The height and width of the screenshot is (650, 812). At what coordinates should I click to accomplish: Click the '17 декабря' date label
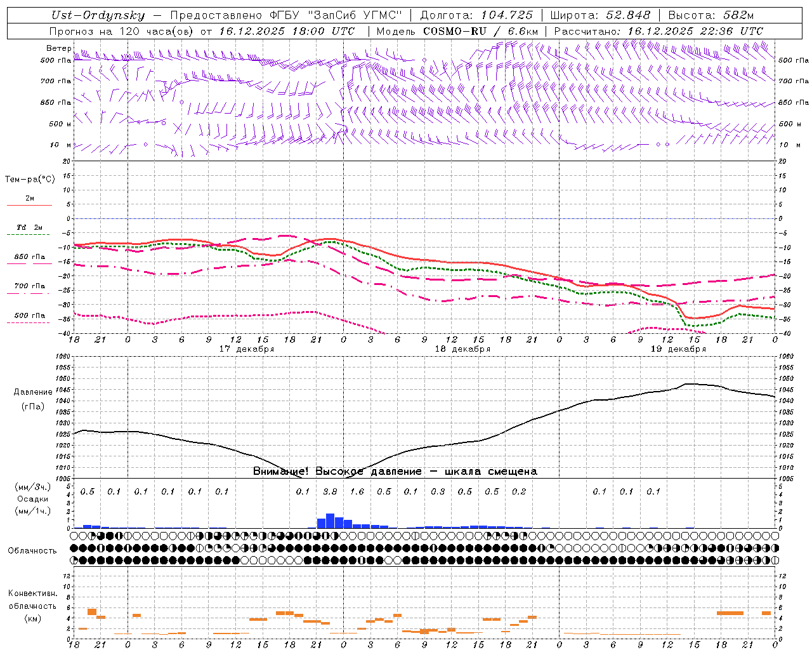[247, 349]
